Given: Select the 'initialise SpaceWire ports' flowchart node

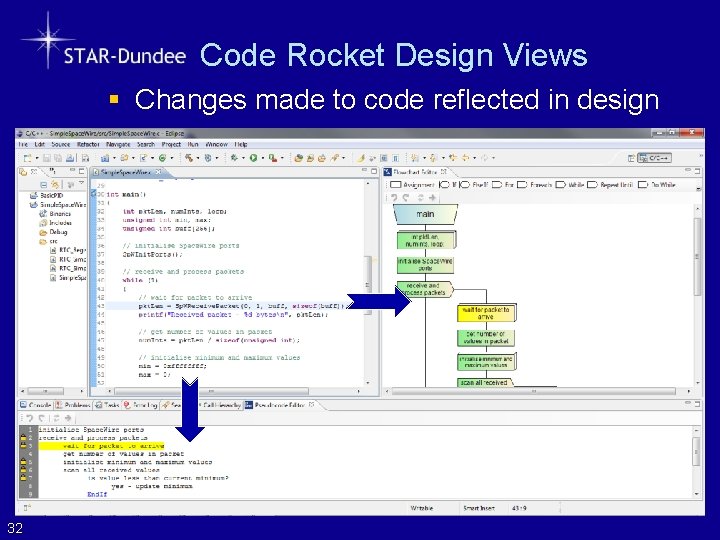Looking at the screenshot, I should point(425,264).
